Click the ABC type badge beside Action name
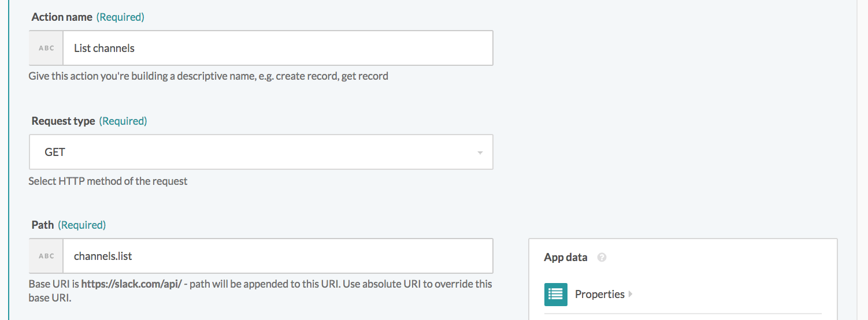The image size is (868, 320). click(46, 48)
